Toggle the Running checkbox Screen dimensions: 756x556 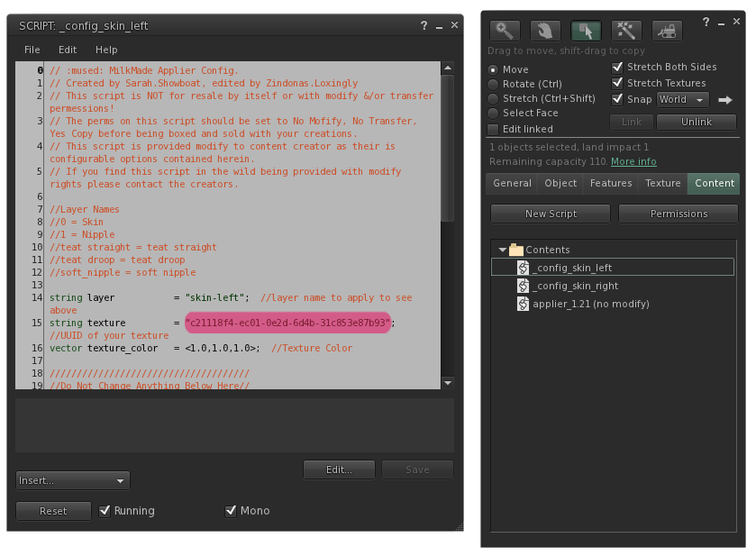coord(105,511)
